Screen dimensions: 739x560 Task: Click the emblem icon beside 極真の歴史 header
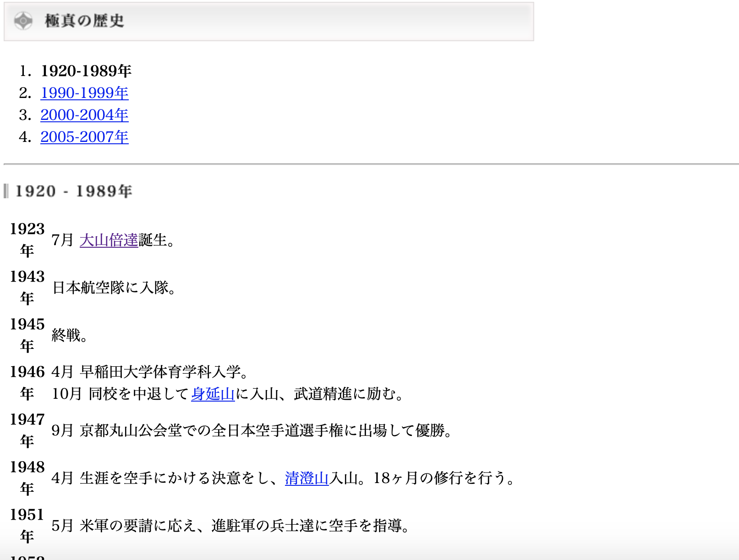[x=23, y=21]
